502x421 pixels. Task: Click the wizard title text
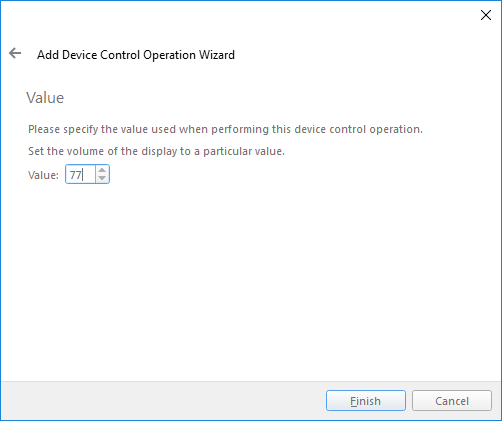[136, 55]
